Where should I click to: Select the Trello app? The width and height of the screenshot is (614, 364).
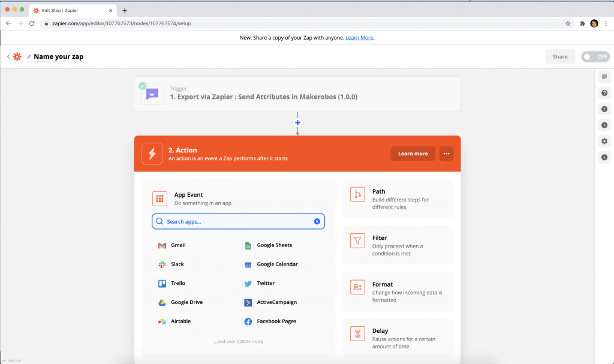(171, 283)
